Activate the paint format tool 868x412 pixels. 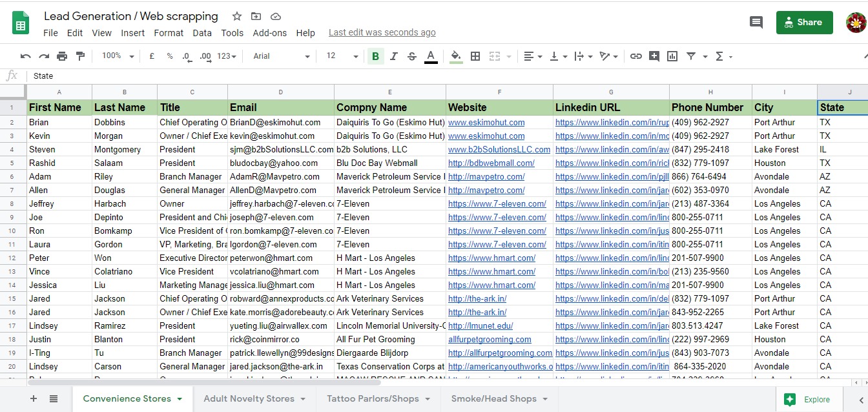80,56
